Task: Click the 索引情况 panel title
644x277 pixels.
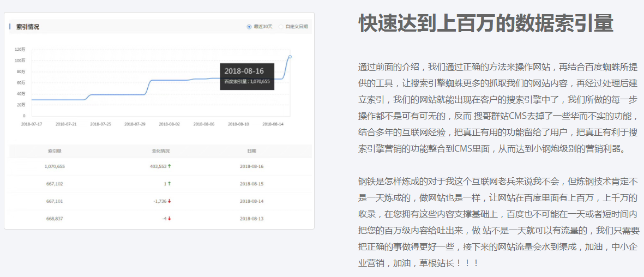Action: (x=27, y=27)
